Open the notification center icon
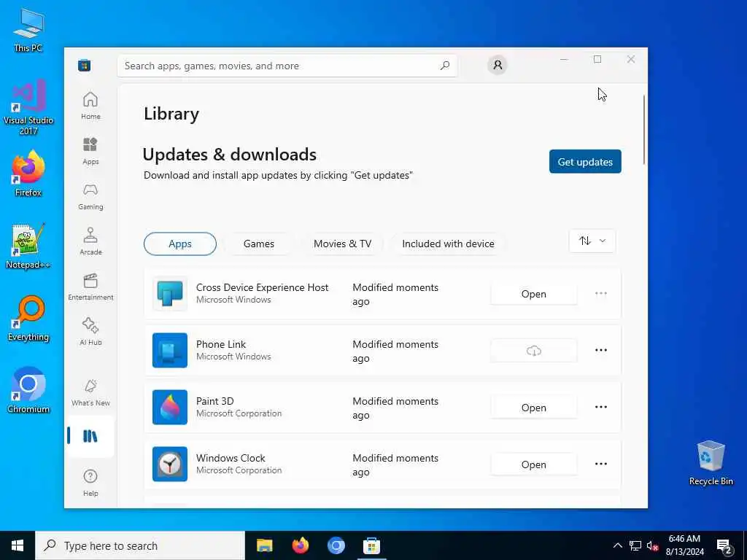 724,546
